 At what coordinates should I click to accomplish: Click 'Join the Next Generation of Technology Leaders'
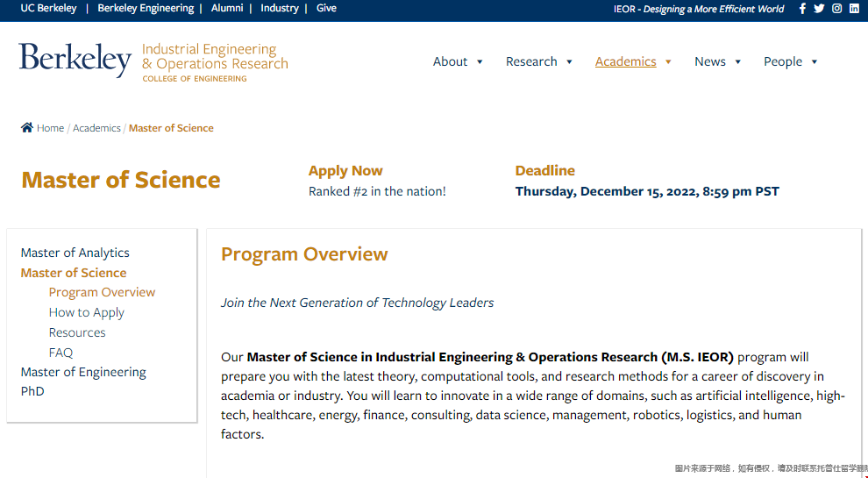point(357,303)
